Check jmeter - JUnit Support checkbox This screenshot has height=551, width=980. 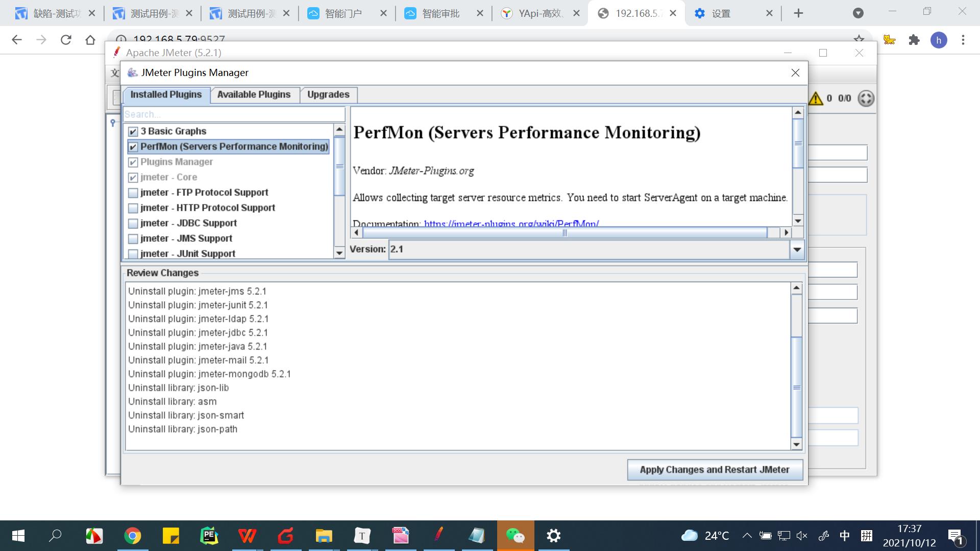click(x=133, y=254)
